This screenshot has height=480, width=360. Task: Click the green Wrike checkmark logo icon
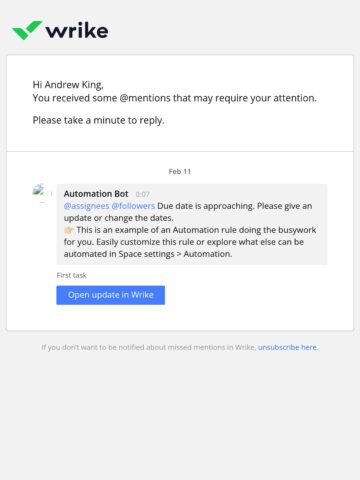coord(27,30)
